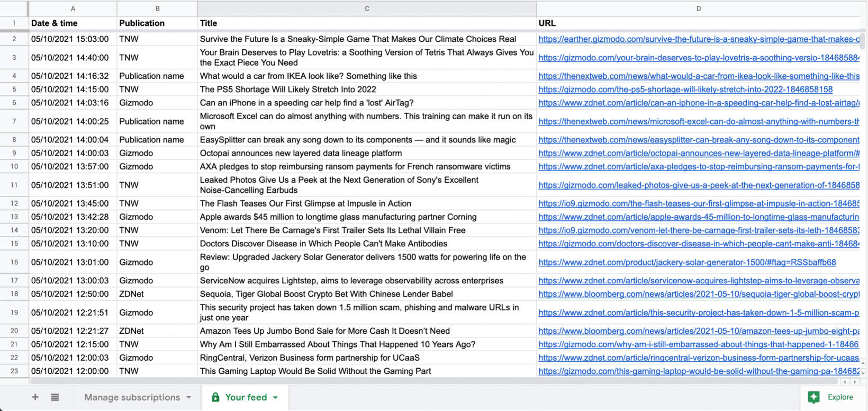Select column C header
Image resolution: width=868 pixels, height=411 pixels.
pos(367,8)
